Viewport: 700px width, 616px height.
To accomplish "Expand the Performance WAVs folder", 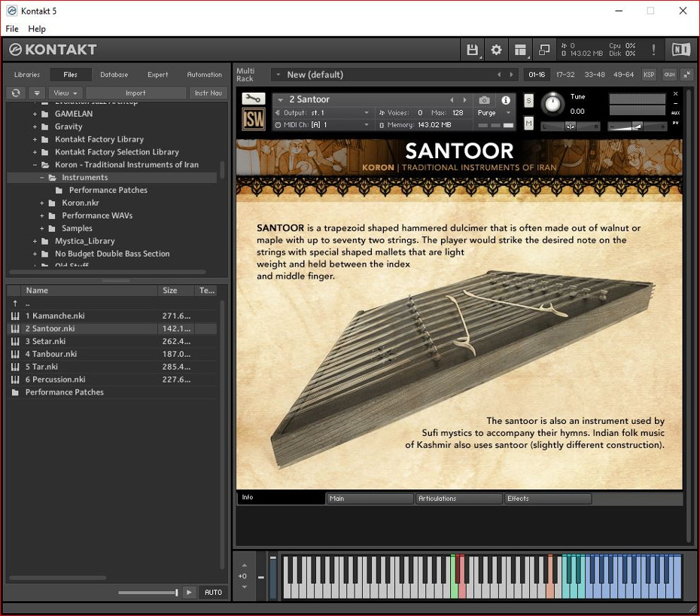I will (x=42, y=216).
